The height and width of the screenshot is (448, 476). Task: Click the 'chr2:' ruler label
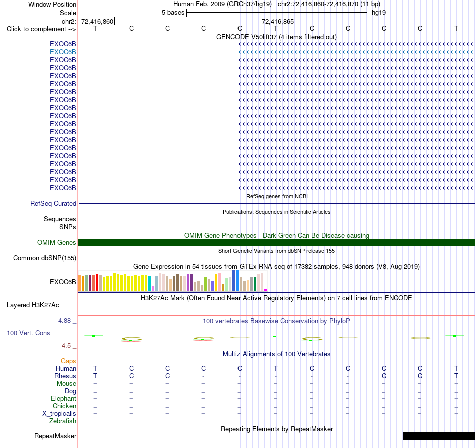coord(69,21)
